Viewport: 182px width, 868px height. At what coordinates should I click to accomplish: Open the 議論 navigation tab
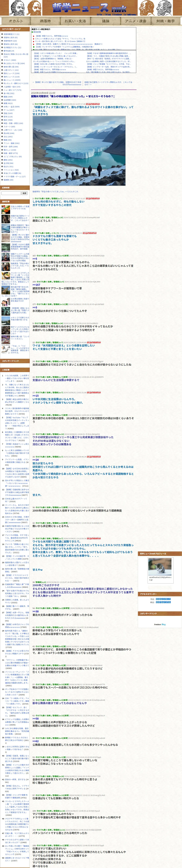[x=106, y=21]
